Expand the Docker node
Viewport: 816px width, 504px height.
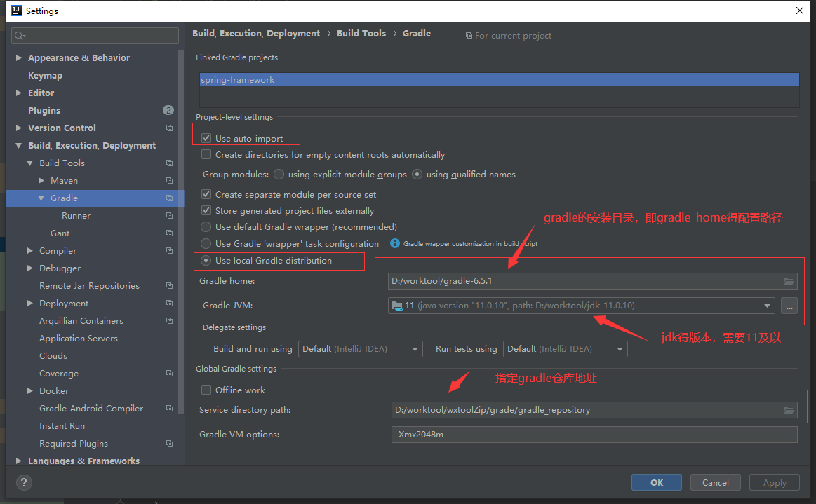[30, 390]
